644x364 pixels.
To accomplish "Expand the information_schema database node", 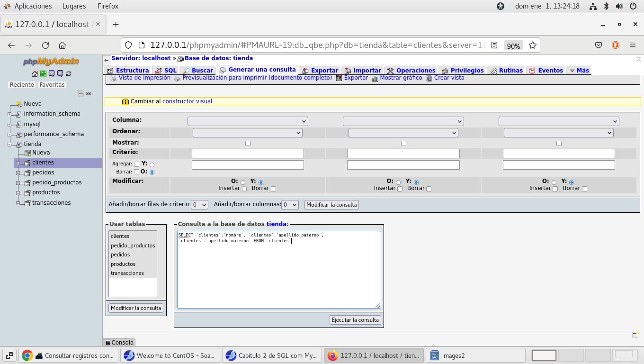I will [x=9, y=114].
